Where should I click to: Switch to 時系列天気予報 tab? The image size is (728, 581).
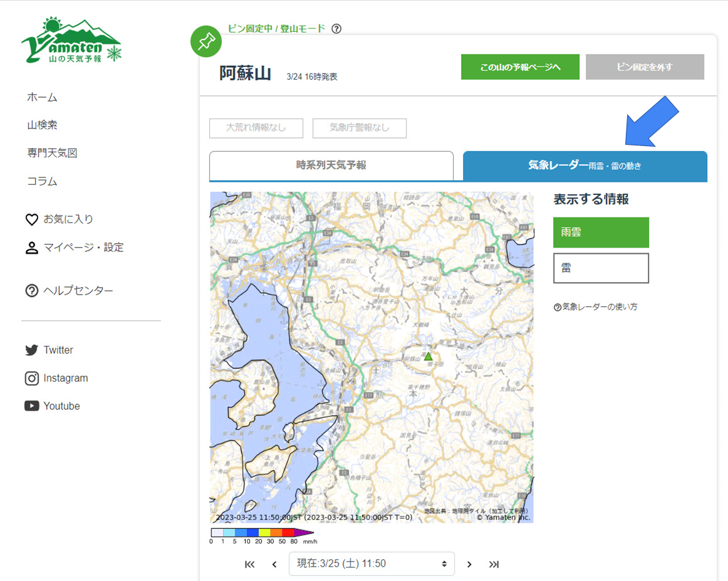coord(331,165)
